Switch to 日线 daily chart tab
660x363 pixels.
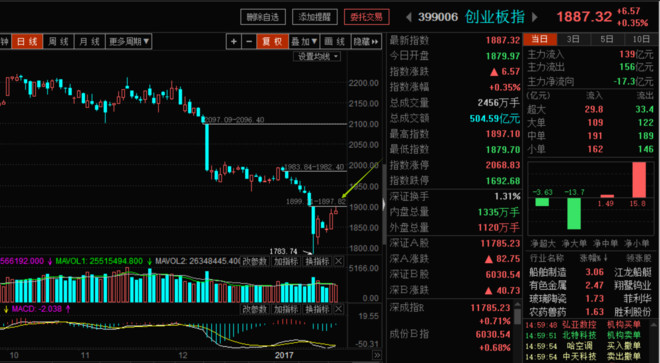click(x=27, y=42)
